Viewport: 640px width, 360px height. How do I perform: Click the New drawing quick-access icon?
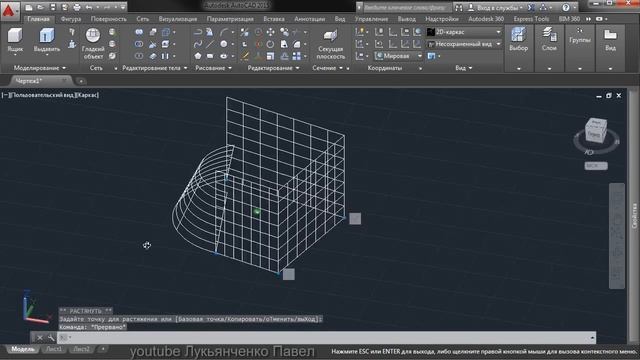point(29,7)
